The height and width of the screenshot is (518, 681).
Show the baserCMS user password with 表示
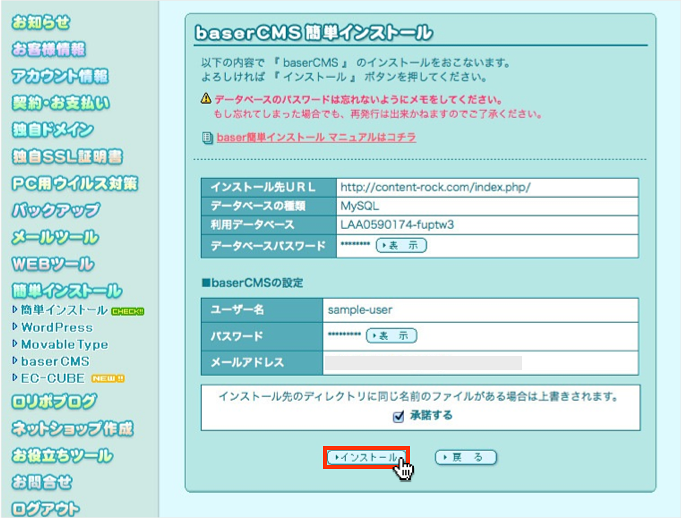click(x=391, y=336)
